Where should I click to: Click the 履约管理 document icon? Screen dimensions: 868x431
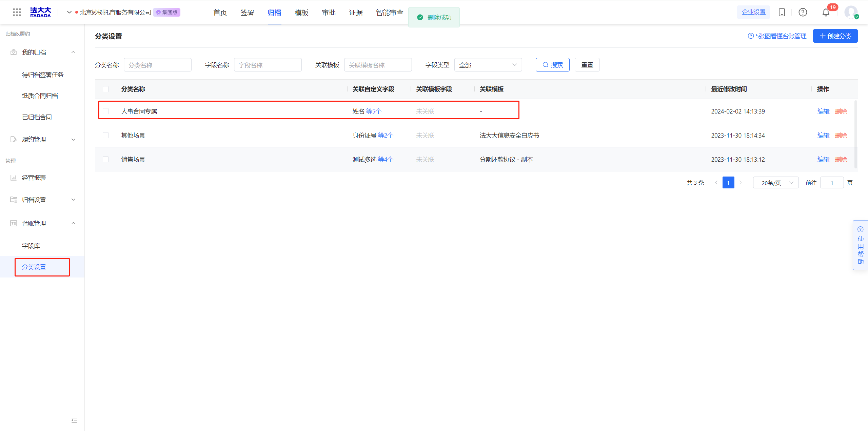point(14,139)
